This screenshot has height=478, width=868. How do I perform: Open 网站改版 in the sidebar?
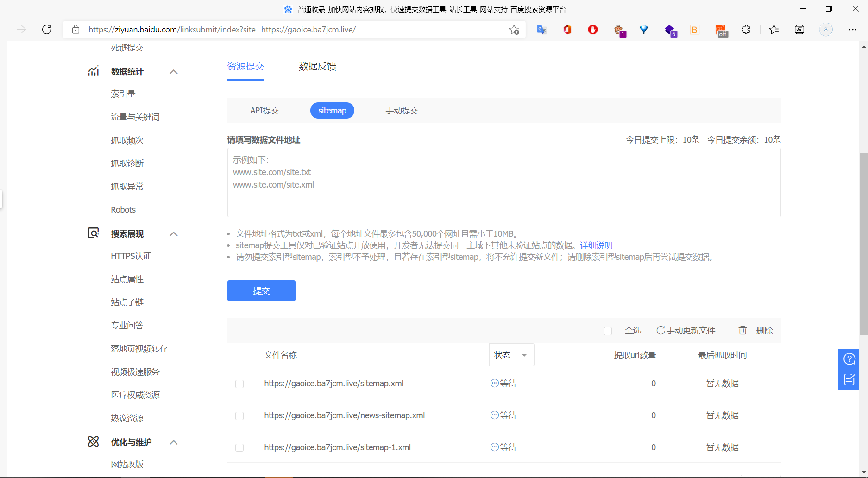click(x=127, y=465)
